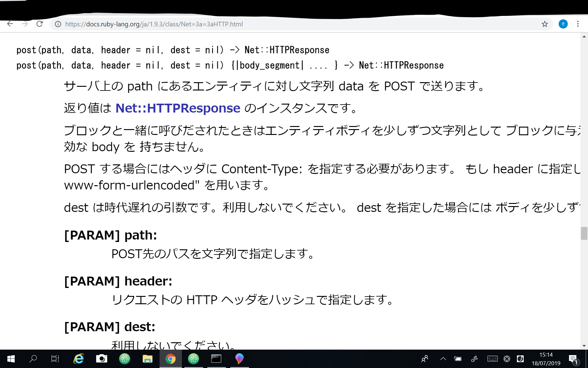Screen dimensions: 588x368
Task: Reload the current page
Action: coord(40,24)
